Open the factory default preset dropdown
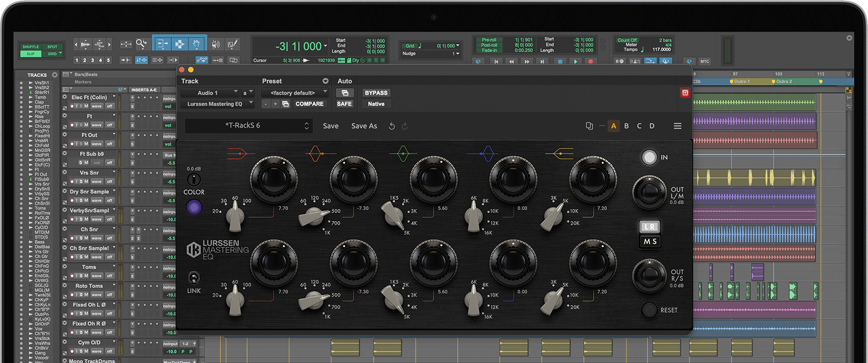The height and width of the screenshot is (363, 868). (x=293, y=91)
